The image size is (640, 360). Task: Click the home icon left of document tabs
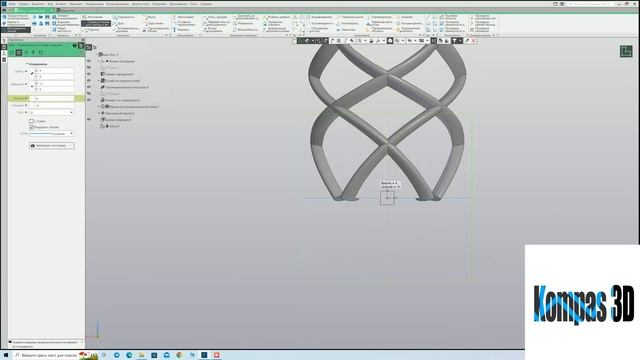tap(4, 10)
